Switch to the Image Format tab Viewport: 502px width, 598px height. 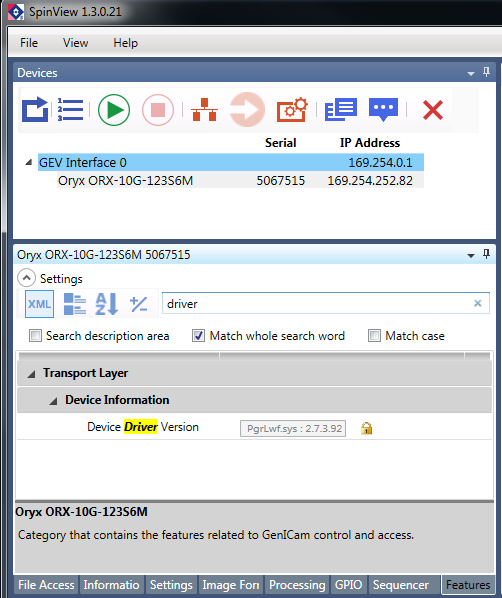231,585
